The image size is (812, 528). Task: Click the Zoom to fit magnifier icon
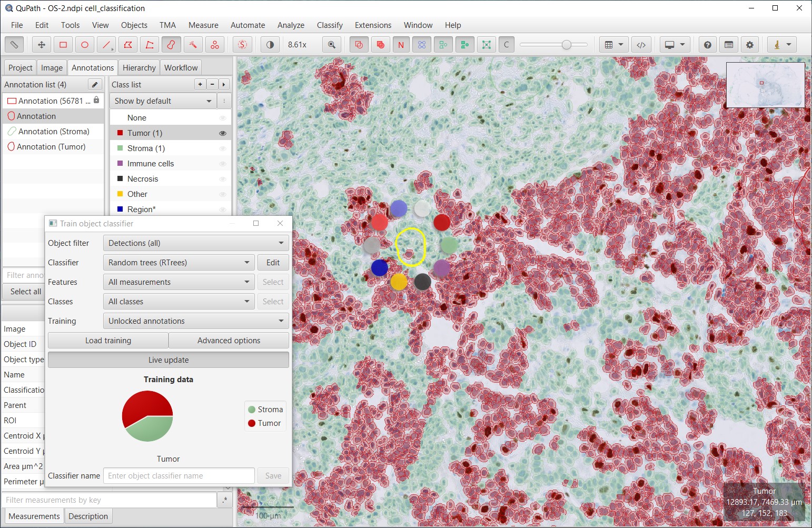[332, 45]
